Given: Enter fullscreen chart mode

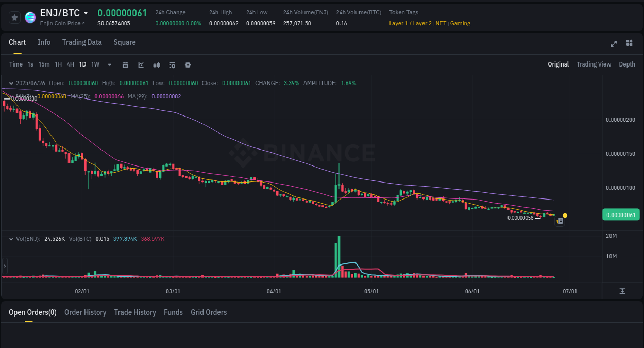Looking at the screenshot, I should [613, 44].
